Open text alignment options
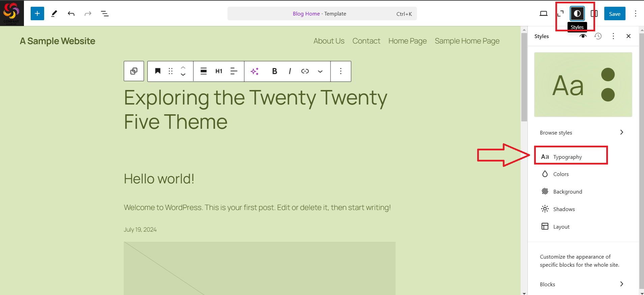The height and width of the screenshot is (295, 644). pyautogui.click(x=234, y=71)
